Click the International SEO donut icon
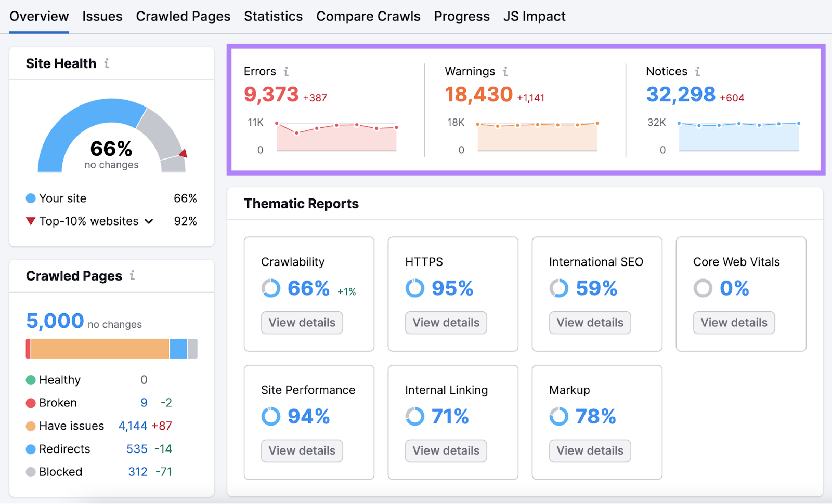 coord(559,288)
